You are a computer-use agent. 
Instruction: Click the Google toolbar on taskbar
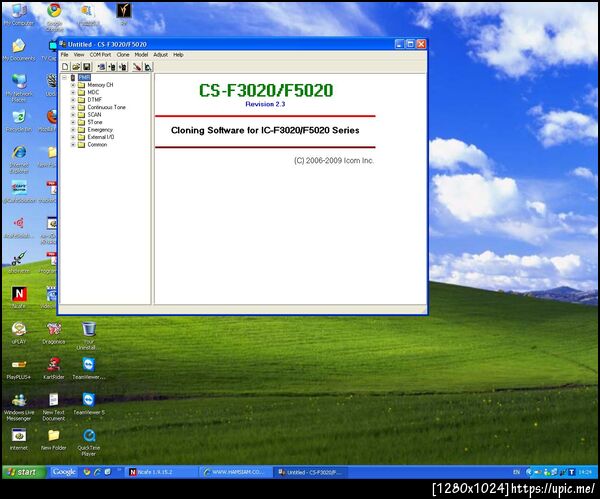coord(64,472)
